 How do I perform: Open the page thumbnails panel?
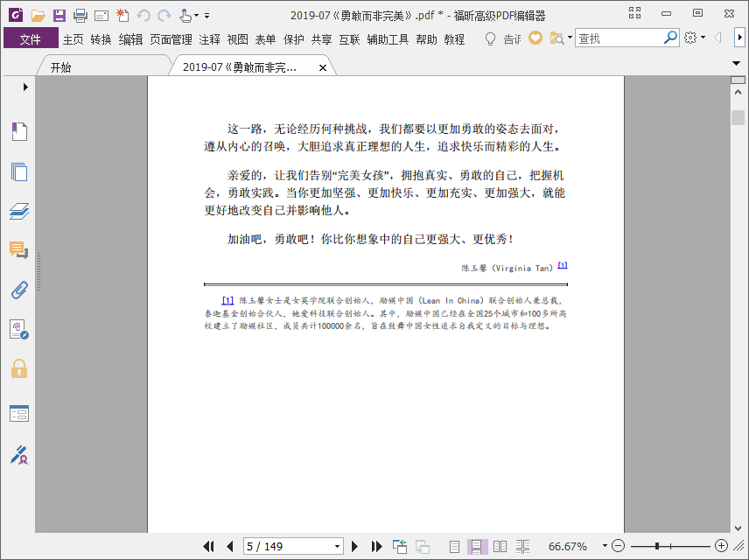click(19, 171)
